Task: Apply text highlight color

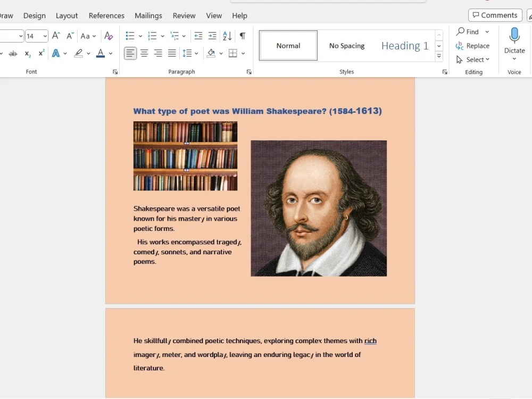Action: (x=78, y=53)
